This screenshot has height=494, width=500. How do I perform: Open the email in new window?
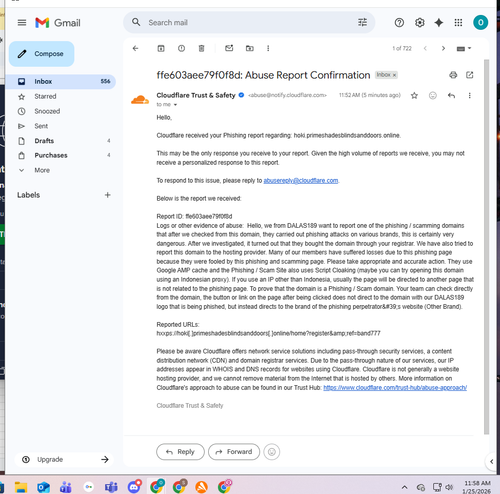[x=469, y=75]
